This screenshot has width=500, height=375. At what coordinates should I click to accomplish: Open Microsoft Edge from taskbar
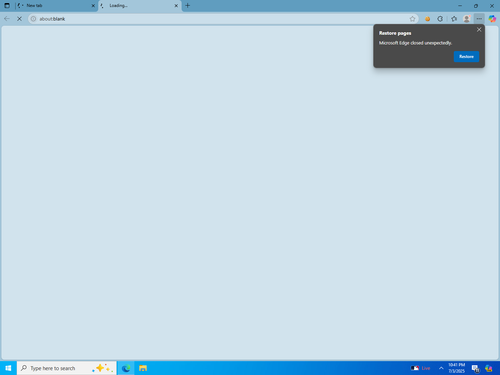[126, 368]
